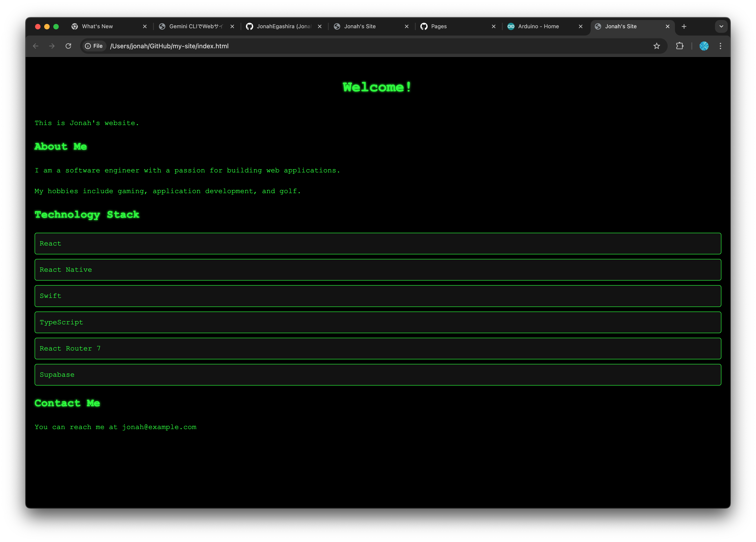Viewport: 756px width, 542px height.
Task: Close the Pages tab
Action: 493,26
